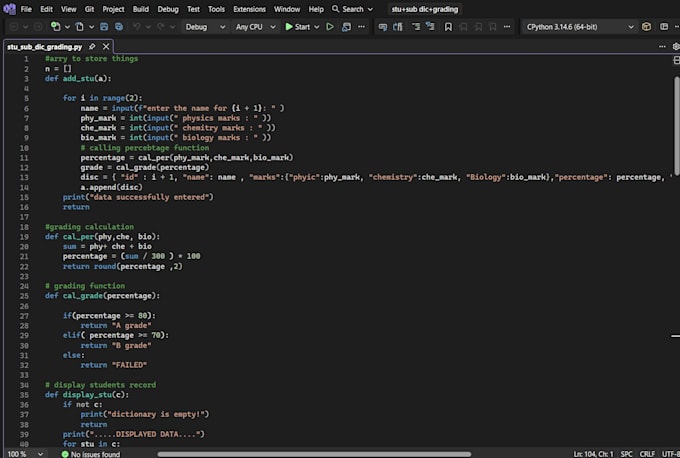Click the clear bookmarks icon
680x458 pixels.
[493, 27]
